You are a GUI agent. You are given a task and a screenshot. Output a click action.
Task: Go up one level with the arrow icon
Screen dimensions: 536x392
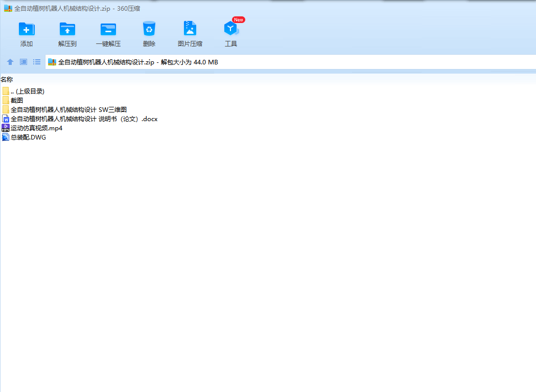(x=10, y=62)
